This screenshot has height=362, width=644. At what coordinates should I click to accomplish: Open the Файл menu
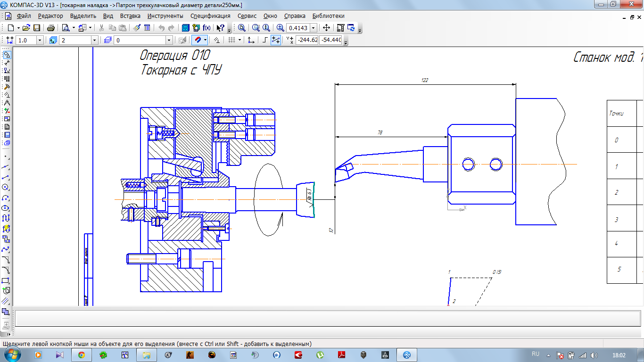coord(24,16)
